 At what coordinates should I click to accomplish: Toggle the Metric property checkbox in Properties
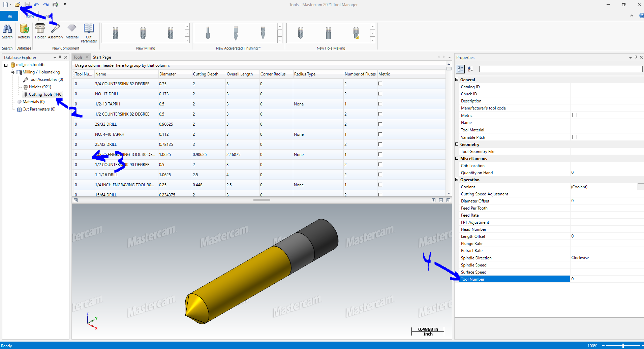575,115
